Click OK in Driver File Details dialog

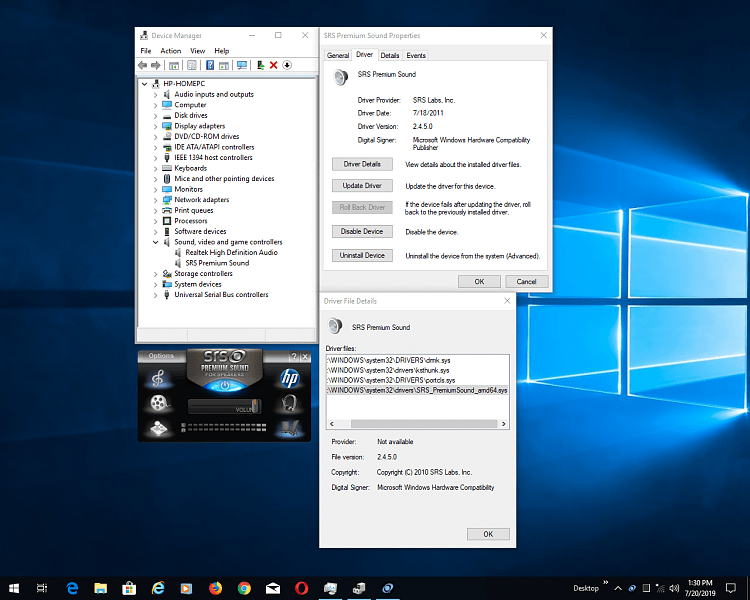pyautogui.click(x=488, y=534)
